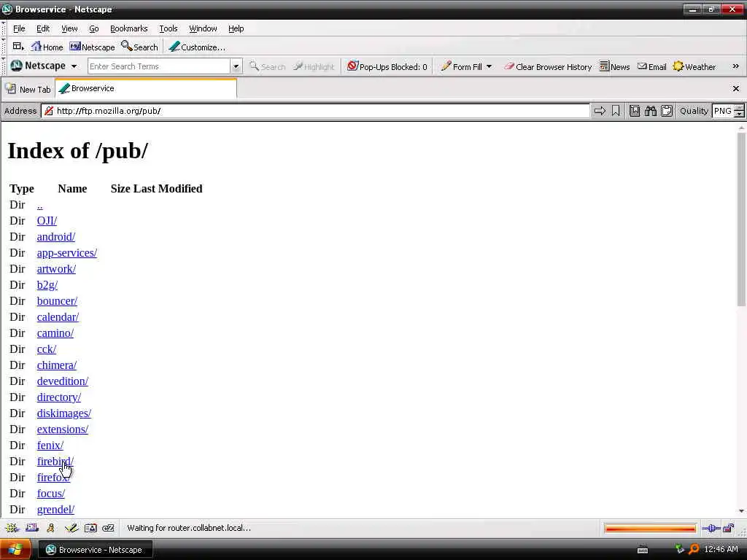Click the Pop-Ups Blocked: 0 indicator
The image size is (747, 560).
coord(387,66)
